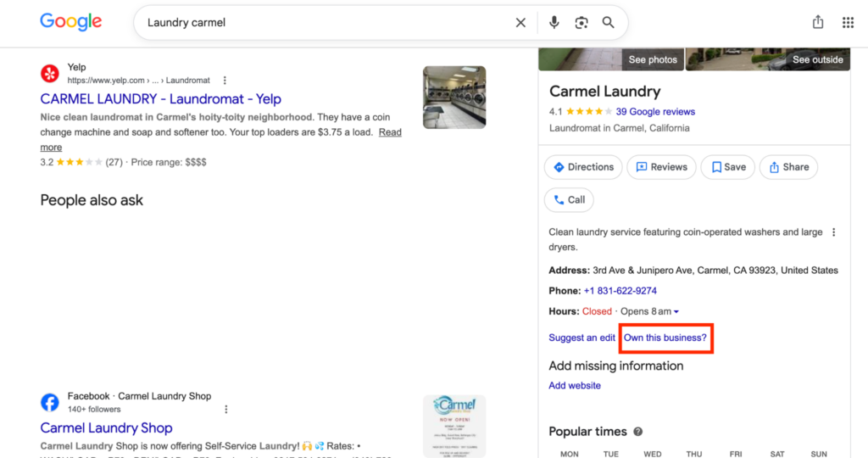Select FRI in Popular times
The width and height of the screenshot is (868, 458).
coord(735,454)
